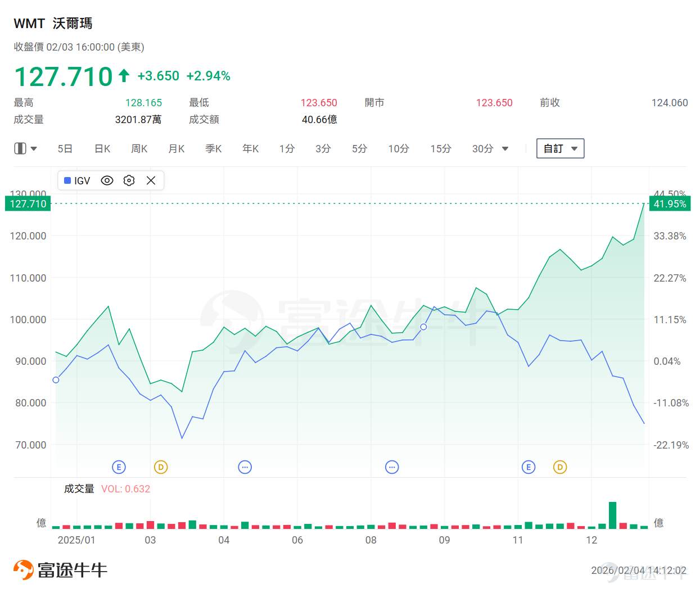Click the IGV line start point circle
Image resolution: width=700 pixels, height=593 pixels.
(x=56, y=380)
